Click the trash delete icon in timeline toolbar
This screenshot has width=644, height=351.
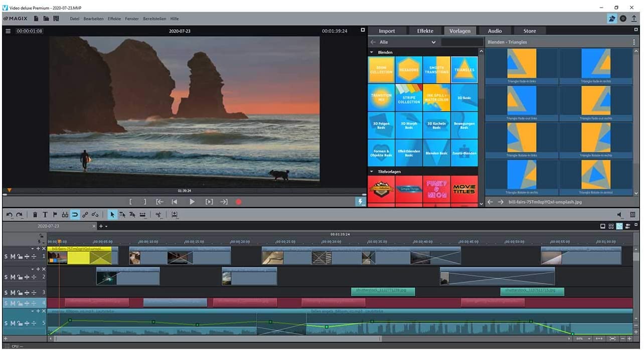[x=35, y=215]
